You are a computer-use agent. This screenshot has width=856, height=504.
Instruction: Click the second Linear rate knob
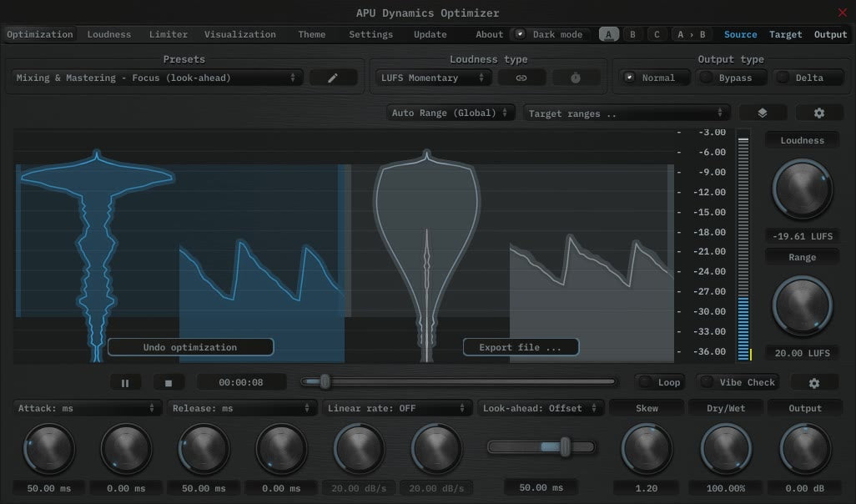click(436, 449)
